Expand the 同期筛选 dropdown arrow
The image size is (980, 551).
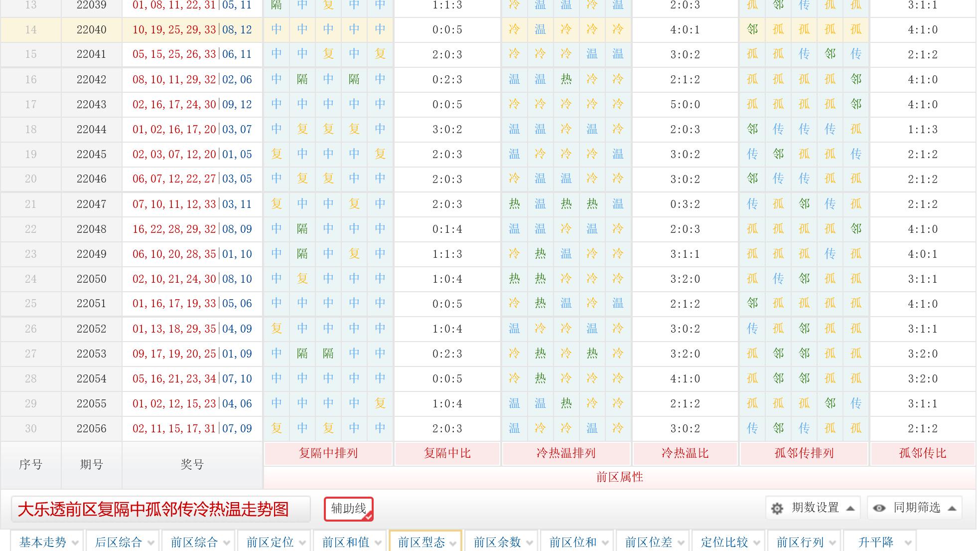point(952,508)
